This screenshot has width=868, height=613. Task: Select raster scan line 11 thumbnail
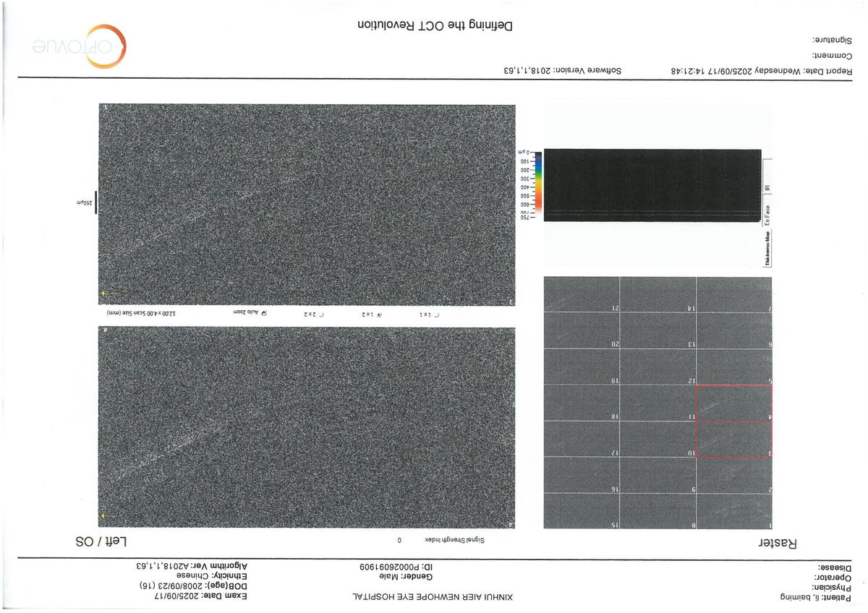tap(658, 403)
